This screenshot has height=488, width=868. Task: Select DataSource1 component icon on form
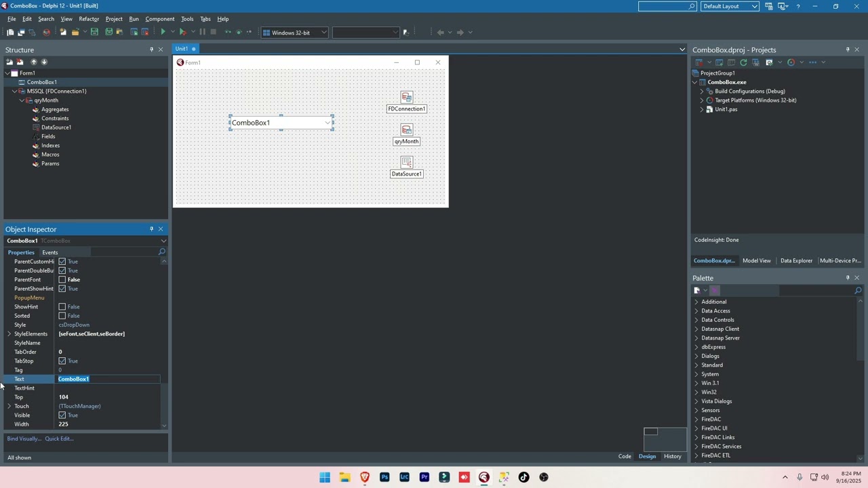tap(406, 162)
